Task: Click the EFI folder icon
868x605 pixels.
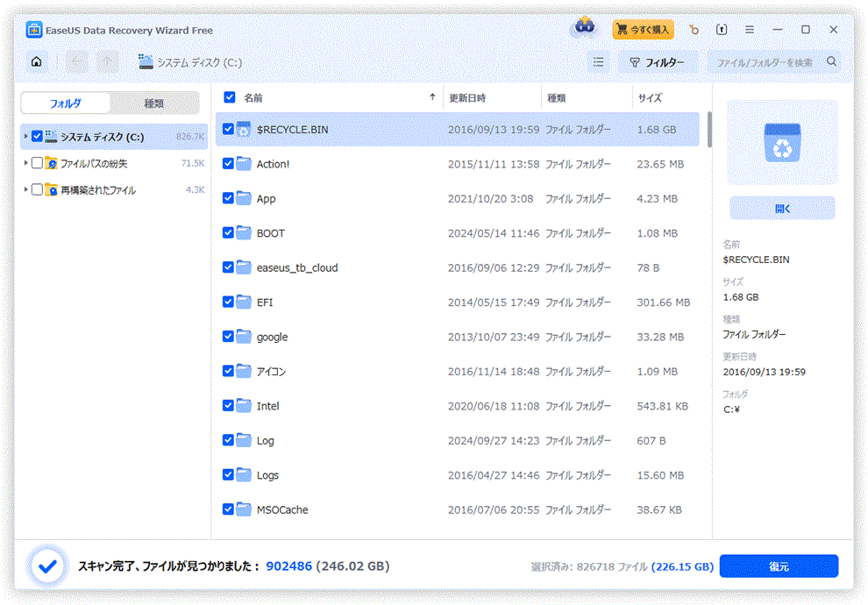Action: (x=244, y=302)
